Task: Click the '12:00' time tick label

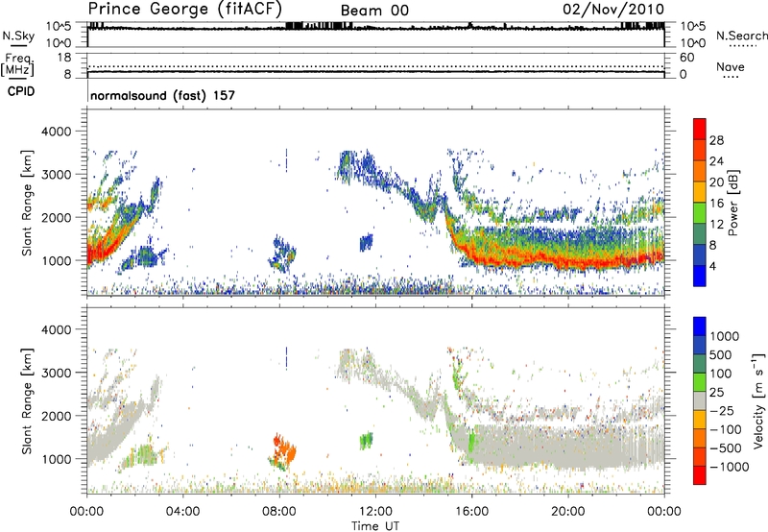Action: 375,512
